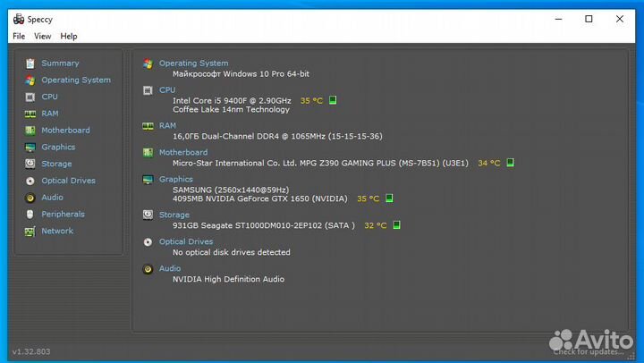
Task: Open the Storage heading link in summary
Action: point(174,215)
